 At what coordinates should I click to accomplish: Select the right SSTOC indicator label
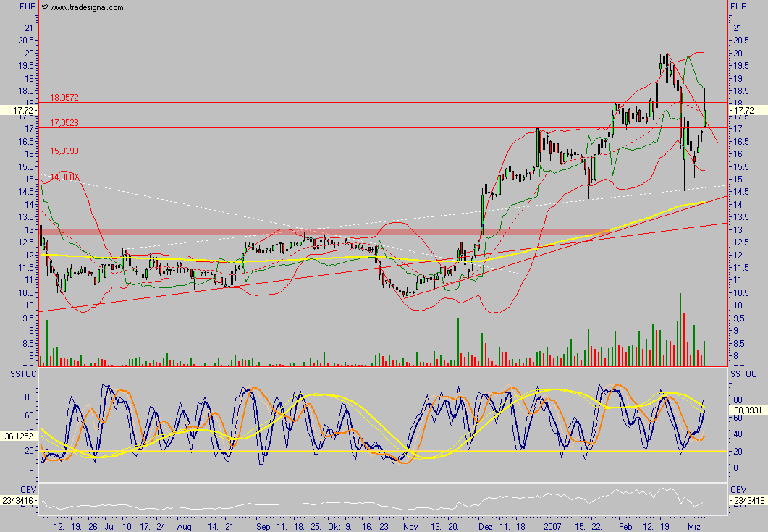[743, 373]
